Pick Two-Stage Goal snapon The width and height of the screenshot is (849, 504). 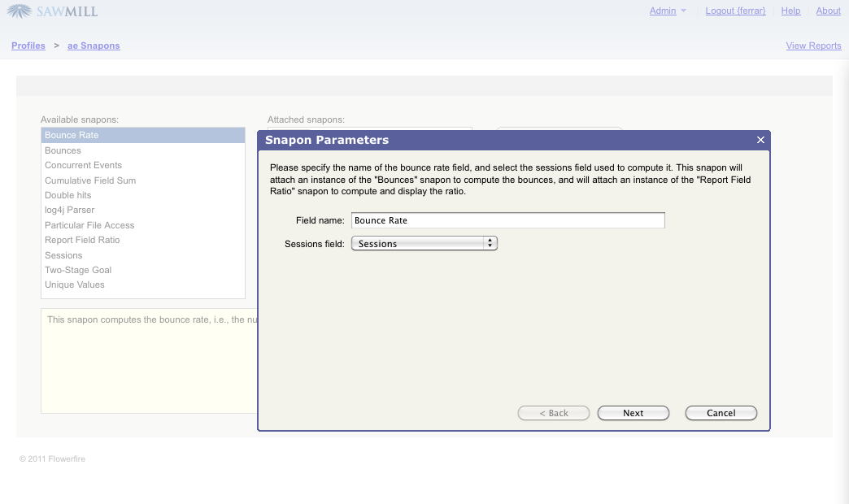[78, 270]
